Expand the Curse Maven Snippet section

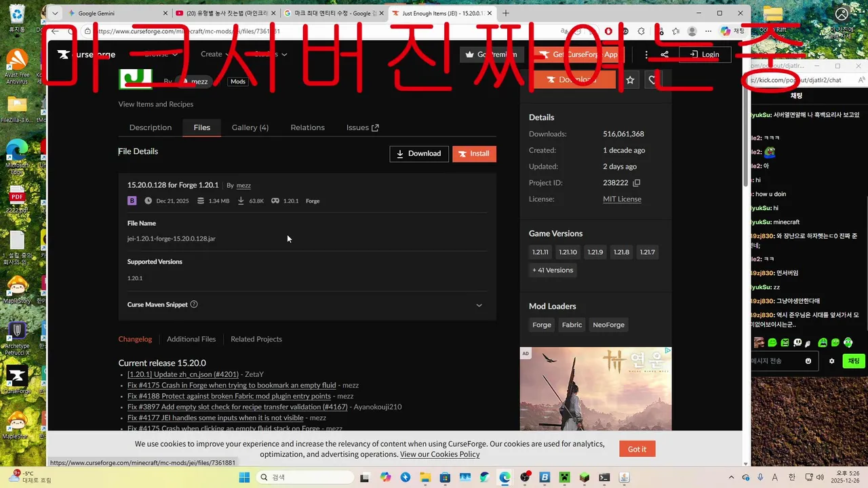pos(479,305)
